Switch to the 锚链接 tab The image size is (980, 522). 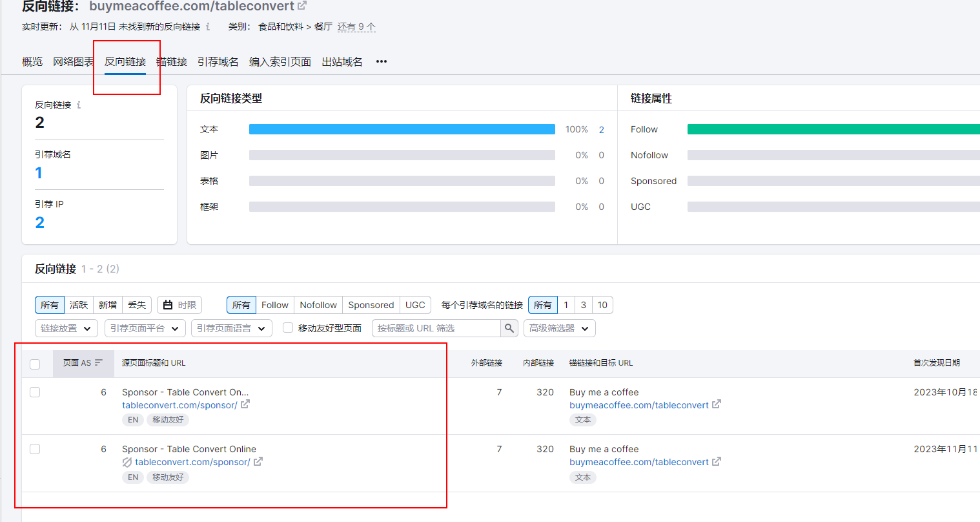[172, 61]
